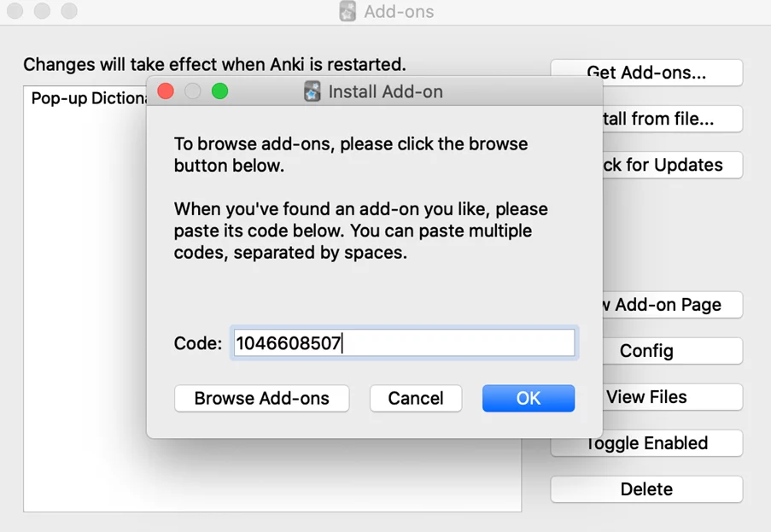
Task: Open Browse Add-ons
Action: 261,398
